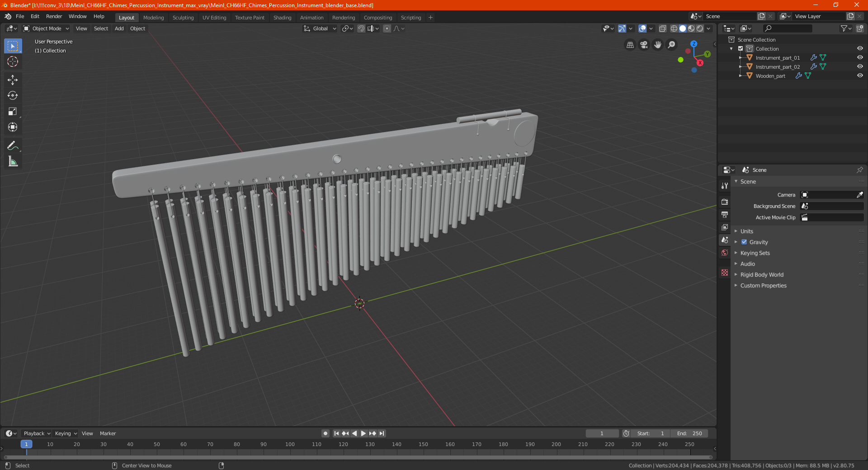
Task: Choose the Move tool
Action: point(13,80)
